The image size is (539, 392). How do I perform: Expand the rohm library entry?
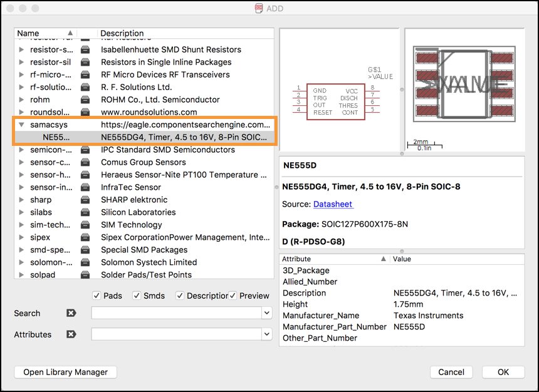tap(21, 100)
